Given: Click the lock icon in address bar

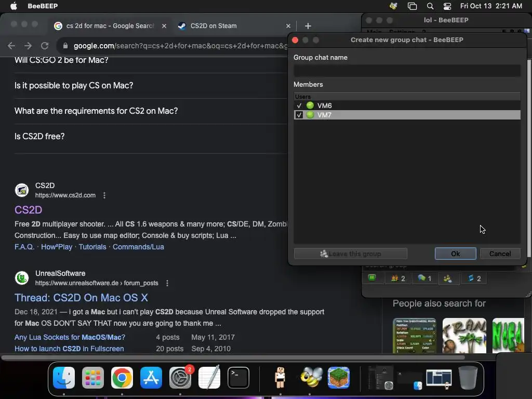Looking at the screenshot, I should [x=65, y=46].
